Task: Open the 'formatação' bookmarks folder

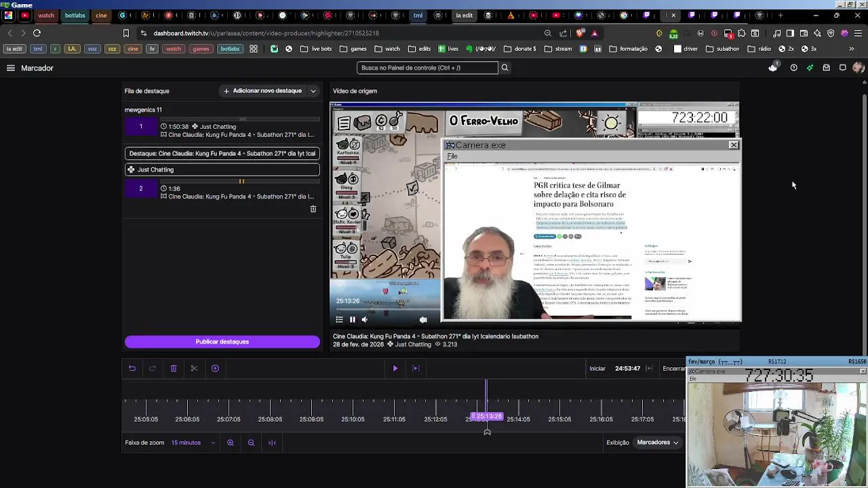Action: pyautogui.click(x=628, y=49)
